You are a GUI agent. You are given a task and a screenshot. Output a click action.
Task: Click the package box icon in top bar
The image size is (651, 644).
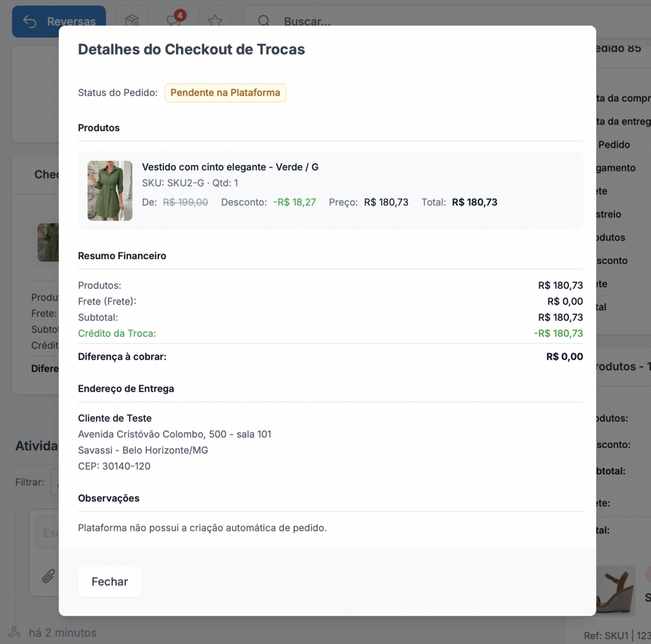click(131, 21)
